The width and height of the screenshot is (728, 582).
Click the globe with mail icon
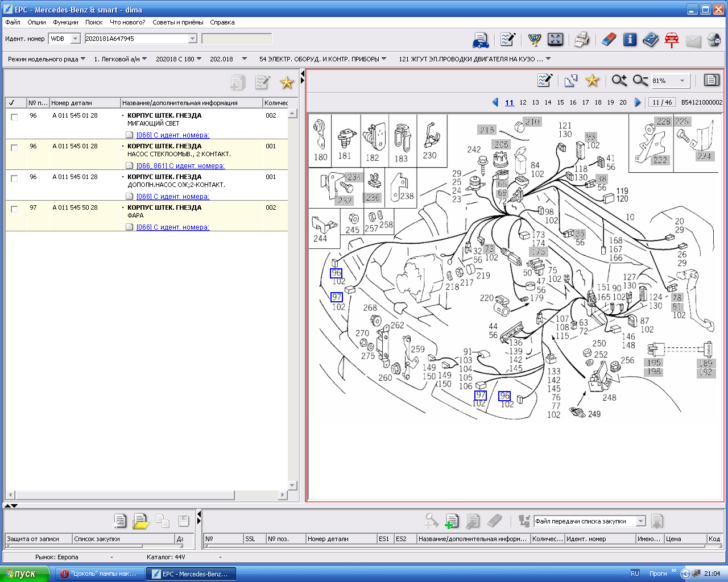[714, 40]
